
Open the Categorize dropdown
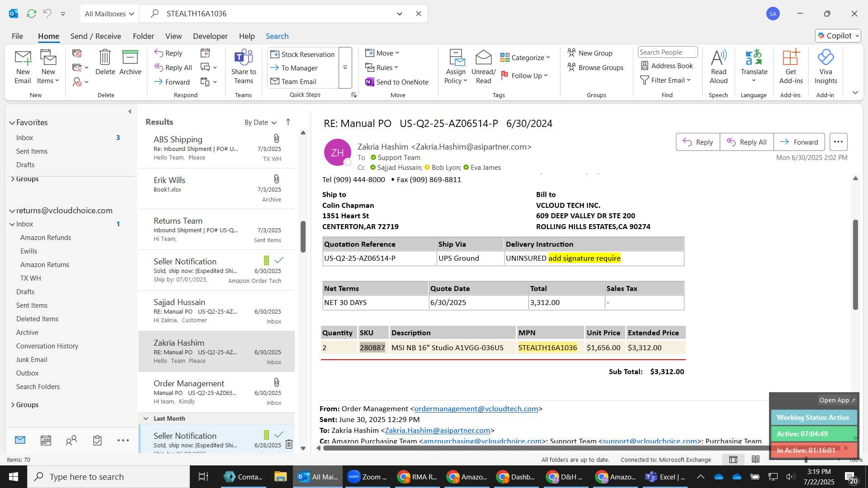525,57
